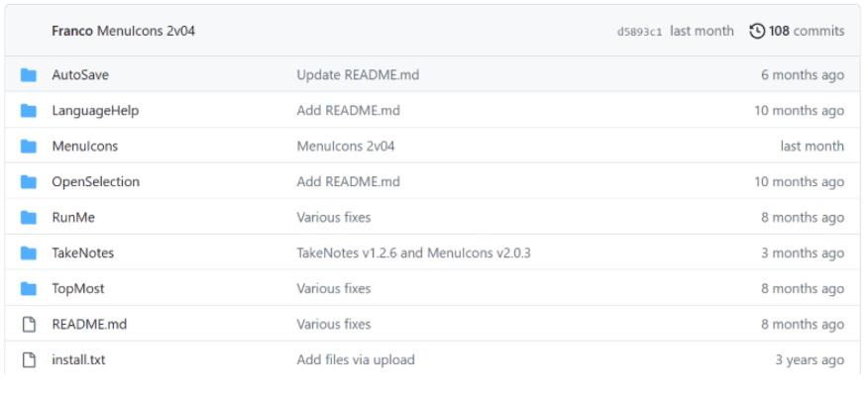
Task: Open the LanguageHelp folder name link
Action: (x=95, y=111)
